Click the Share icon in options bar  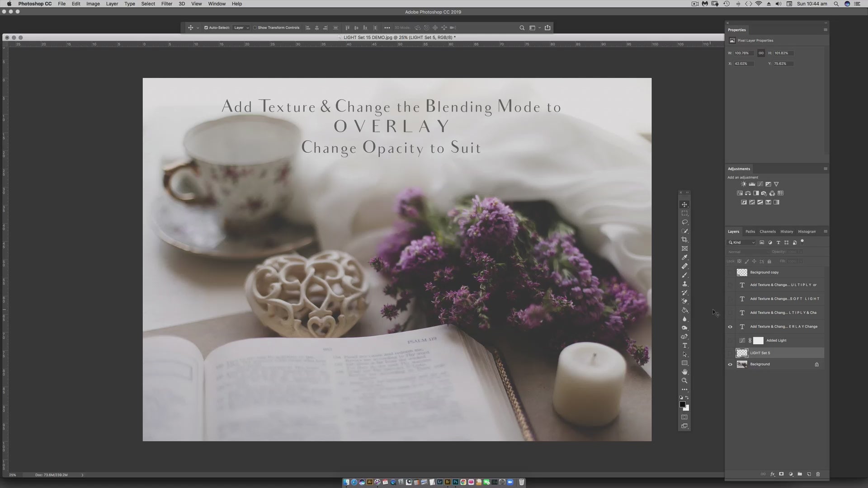[547, 28]
